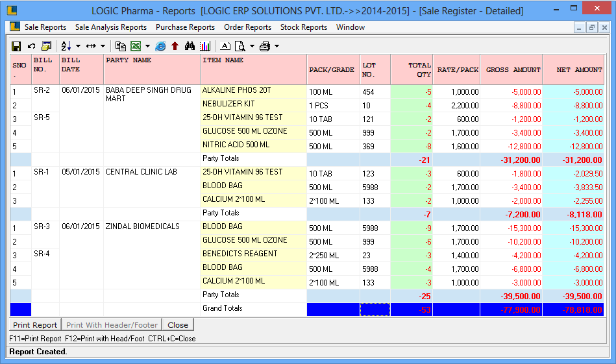Restore the inner report window
The height and width of the screenshot is (364, 616).
tap(591, 27)
